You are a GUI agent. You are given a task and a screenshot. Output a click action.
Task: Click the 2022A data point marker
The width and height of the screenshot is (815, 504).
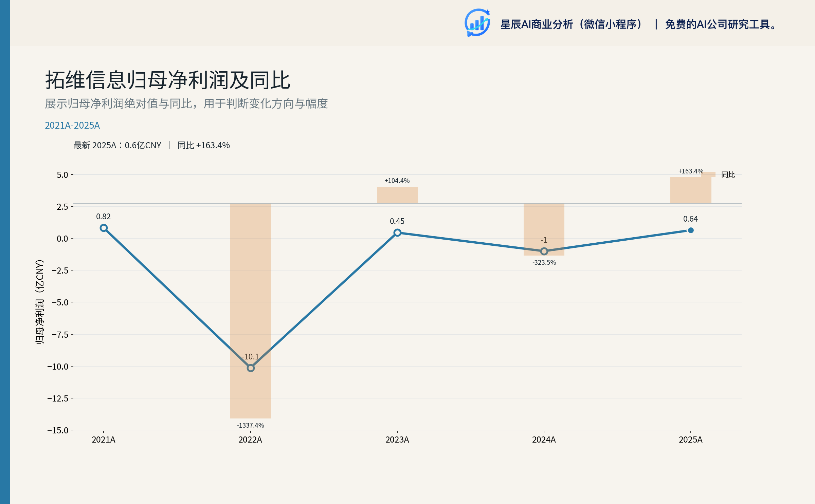click(x=251, y=368)
